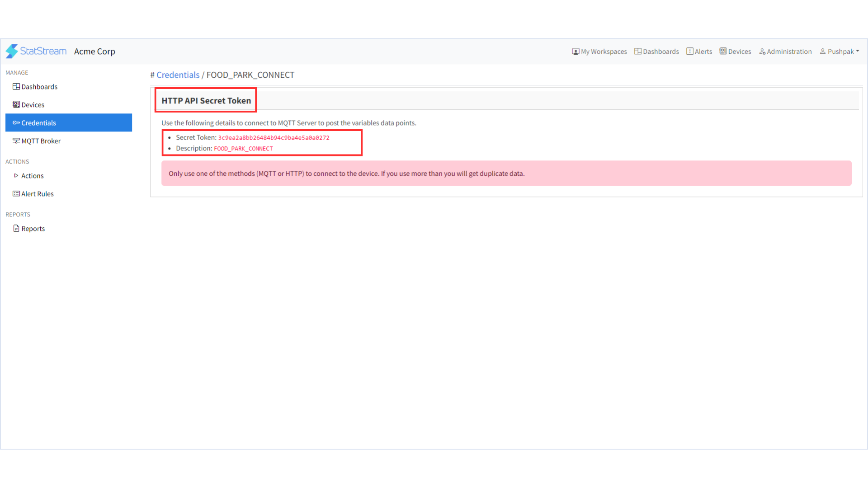Select the MQTT Broker icon

coord(16,141)
